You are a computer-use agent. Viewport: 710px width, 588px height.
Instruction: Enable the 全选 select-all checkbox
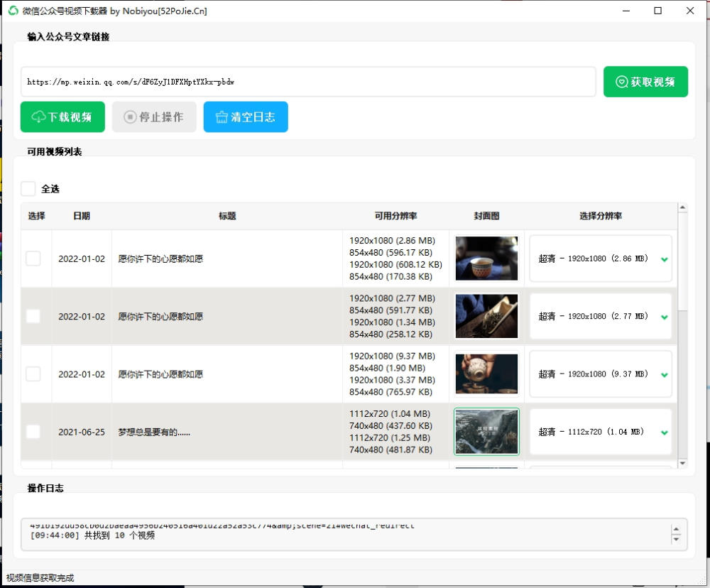28,188
